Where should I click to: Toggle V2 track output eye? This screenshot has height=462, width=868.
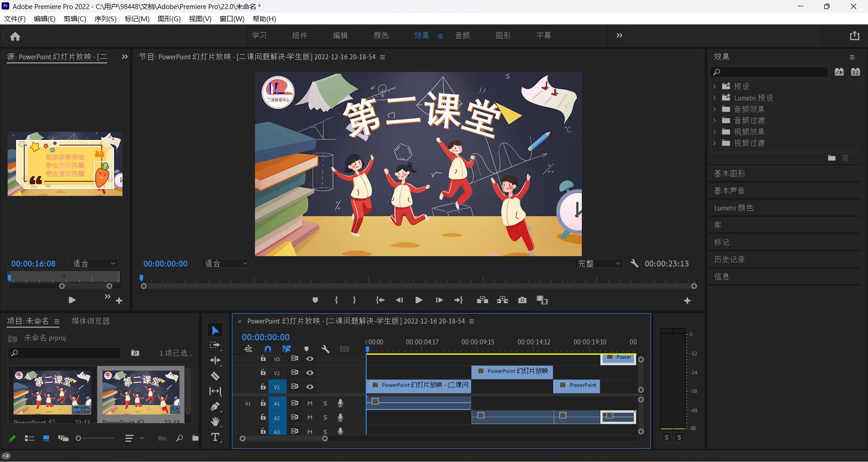(x=310, y=373)
